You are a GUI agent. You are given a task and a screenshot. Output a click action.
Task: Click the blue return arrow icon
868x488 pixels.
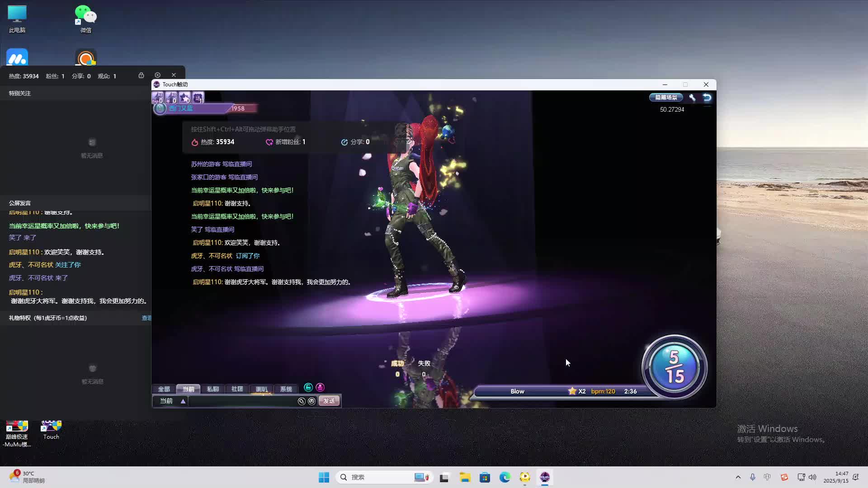point(707,98)
